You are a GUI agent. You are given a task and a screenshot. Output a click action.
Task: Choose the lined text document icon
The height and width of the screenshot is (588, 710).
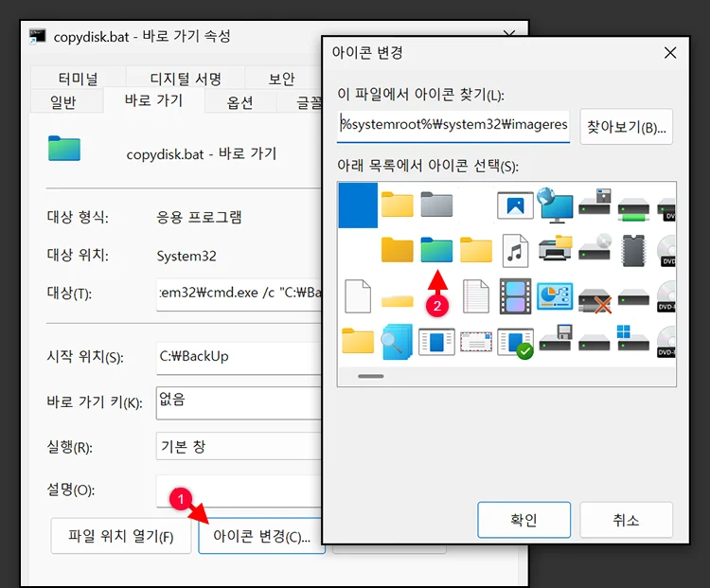tap(476, 296)
